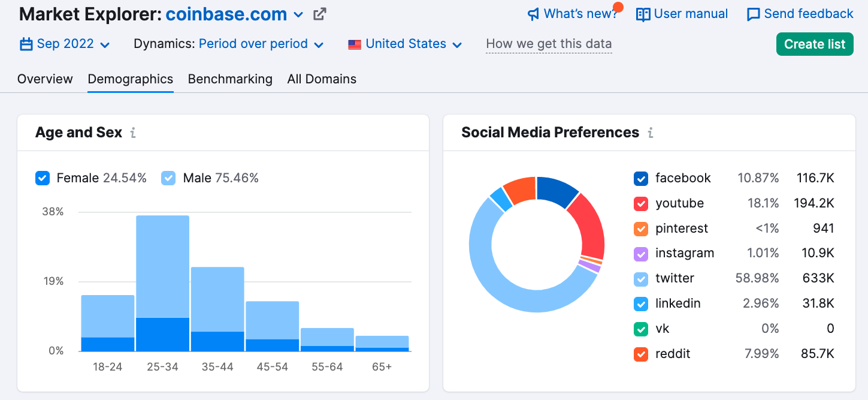The image size is (868, 400).
Task: Open the User manual link
Action: click(x=682, y=14)
